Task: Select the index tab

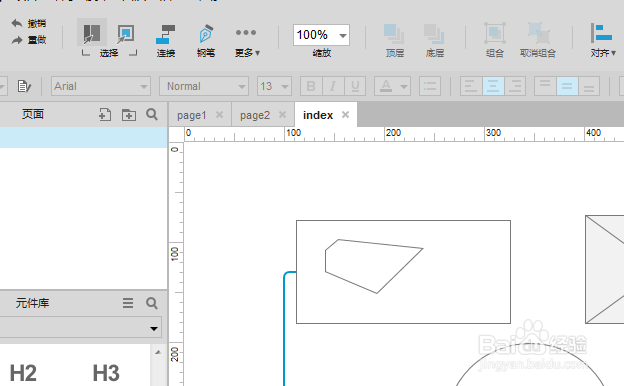Action: [x=318, y=115]
